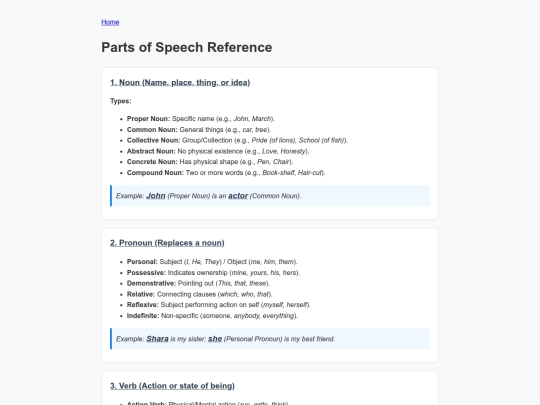Click the Common Noun list item

pyautogui.click(x=199, y=130)
